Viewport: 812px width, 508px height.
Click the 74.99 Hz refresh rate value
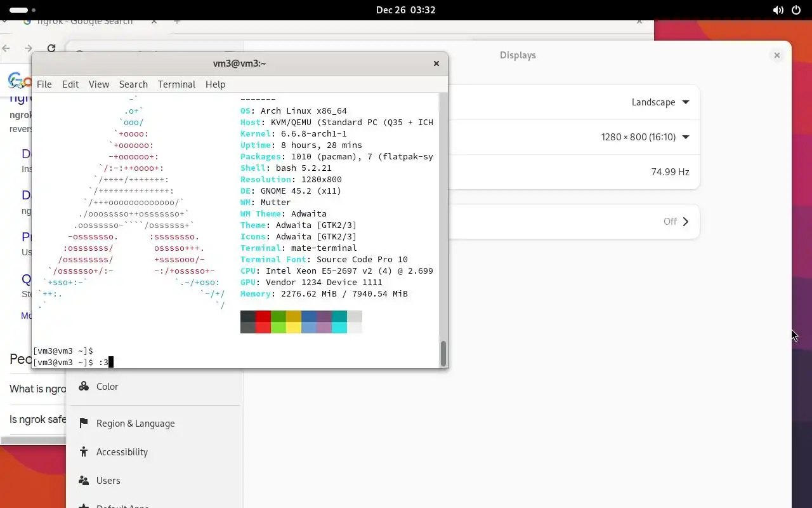coord(670,172)
